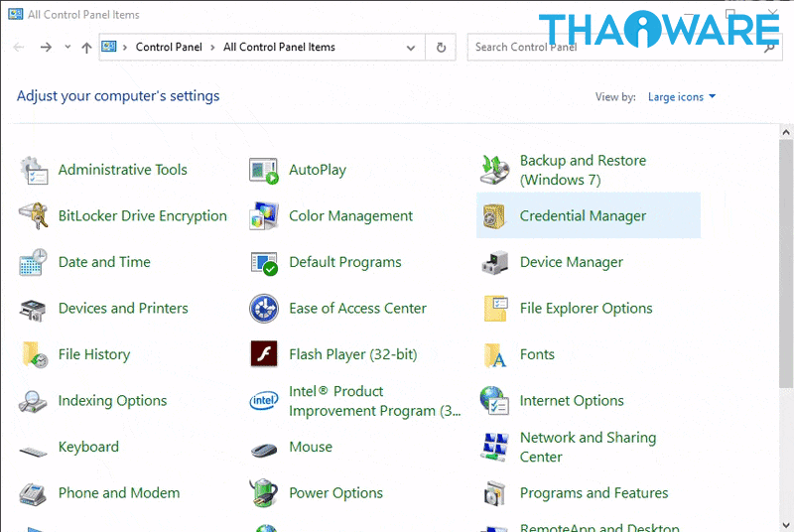Click the Credential Manager link
The height and width of the screenshot is (532, 794).
point(583,216)
